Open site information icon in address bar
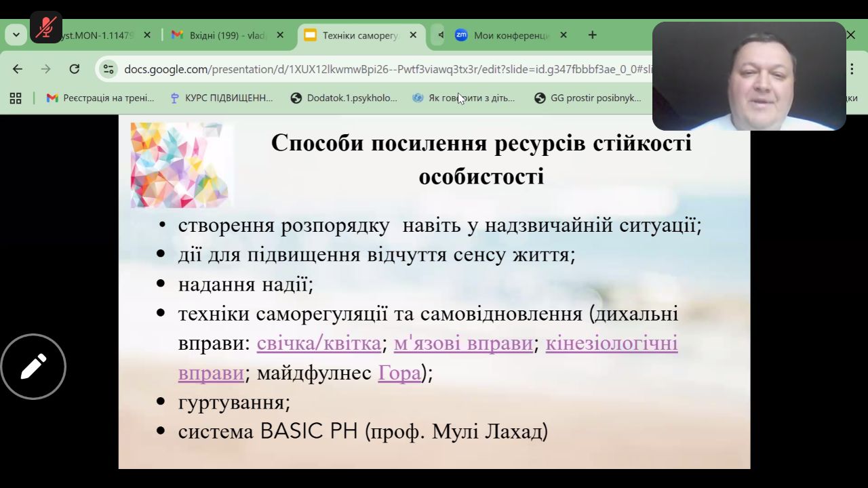The height and width of the screenshot is (488, 868). (108, 69)
